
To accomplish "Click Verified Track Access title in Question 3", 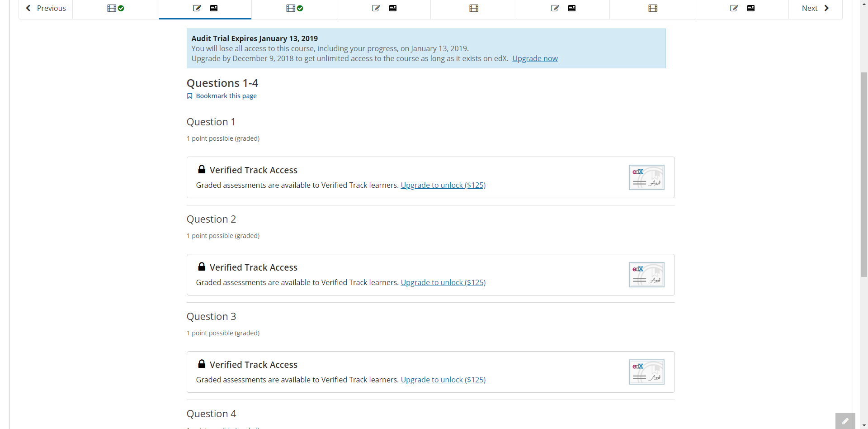I will point(254,365).
